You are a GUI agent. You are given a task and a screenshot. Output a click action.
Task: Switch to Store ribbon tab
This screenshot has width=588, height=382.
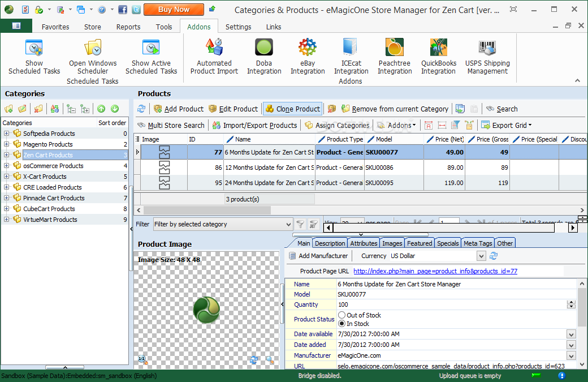click(93, 27)
